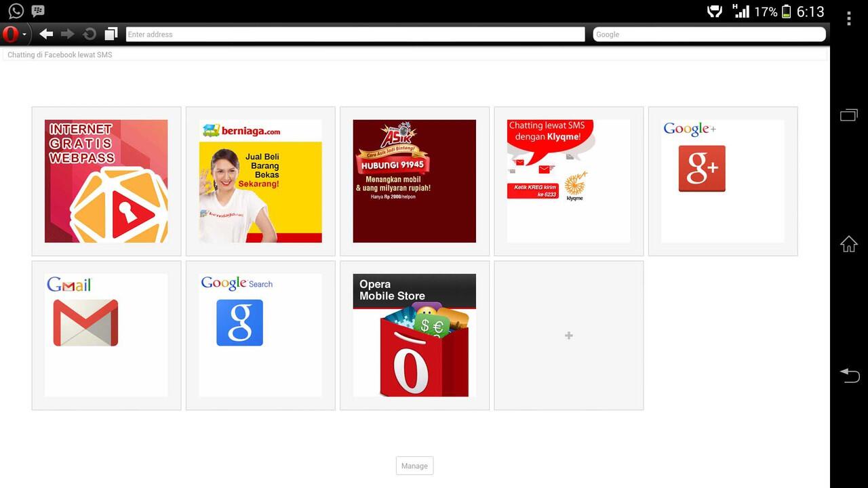The height and width of the screenshot is (488, 868).
Task: Focus the Google search field
Action: (709, 34)
